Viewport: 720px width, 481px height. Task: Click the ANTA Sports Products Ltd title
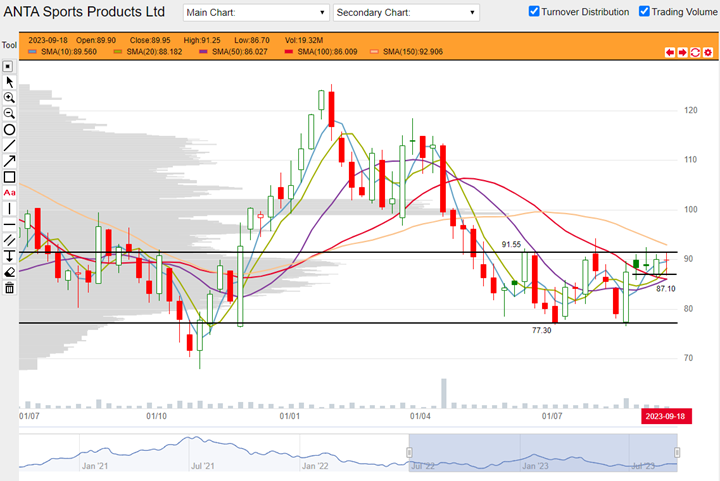pos(84,11)
